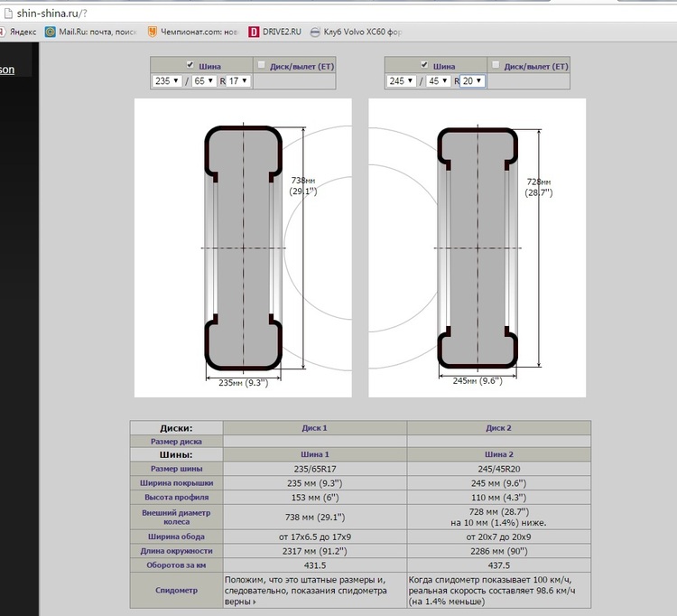Open the Клуб Volvo XC60 bookmark
The width and height of the screenshot is (677, 616).
pyautogui.click(x=355, y=32)
